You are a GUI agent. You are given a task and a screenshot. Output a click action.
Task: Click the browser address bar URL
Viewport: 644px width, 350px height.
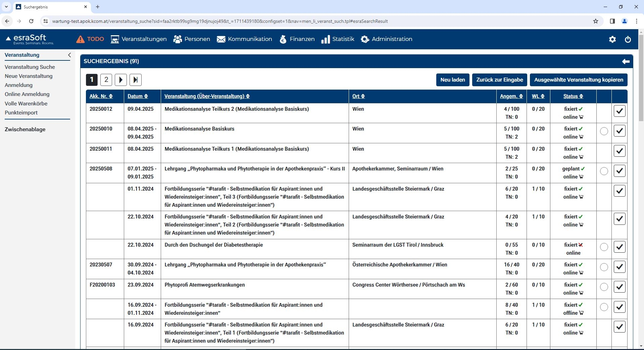pyautogui.click(x=220, y=21)
